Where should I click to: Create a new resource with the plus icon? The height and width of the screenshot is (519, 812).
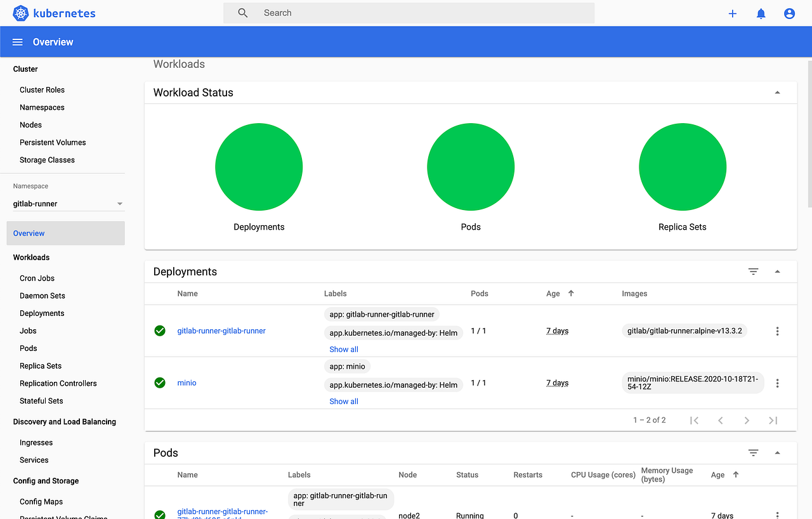tap(733, 13)
